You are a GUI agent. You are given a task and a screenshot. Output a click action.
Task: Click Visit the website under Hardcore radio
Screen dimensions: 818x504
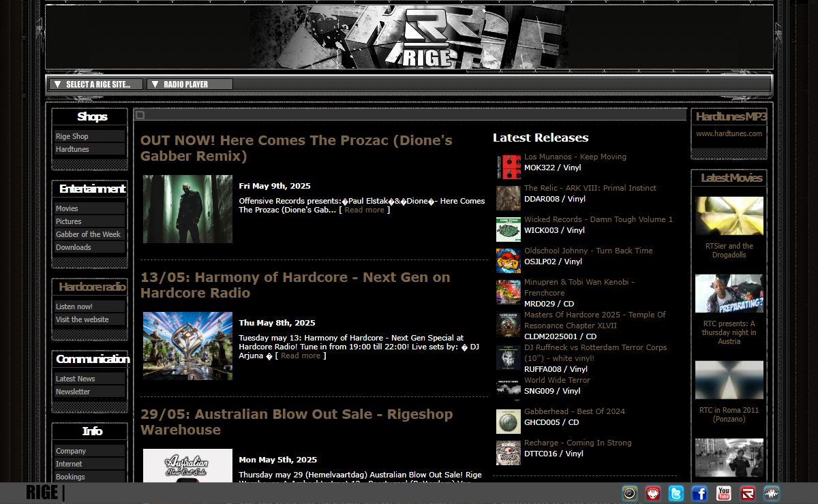click(x=89, y=319)
